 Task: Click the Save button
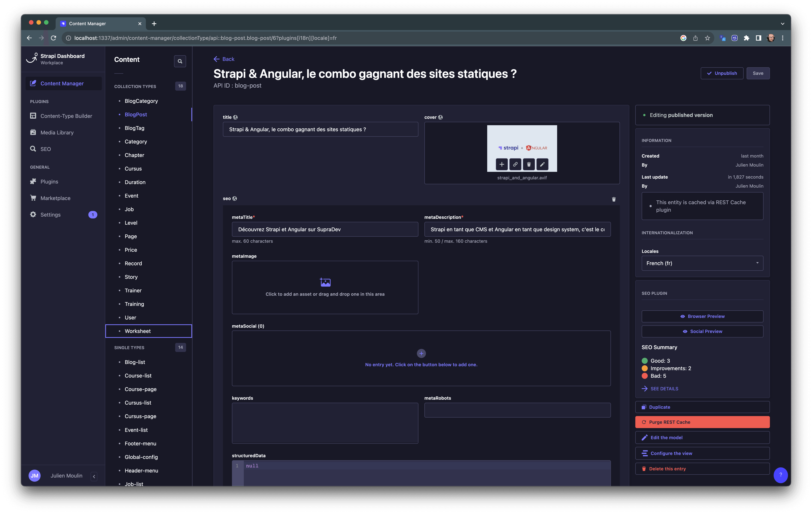tap(758, 73)
